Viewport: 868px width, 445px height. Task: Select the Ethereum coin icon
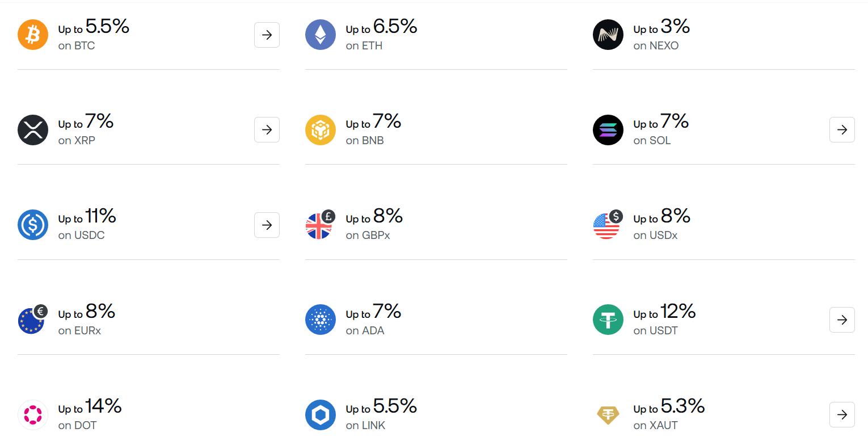coord(321,35)
